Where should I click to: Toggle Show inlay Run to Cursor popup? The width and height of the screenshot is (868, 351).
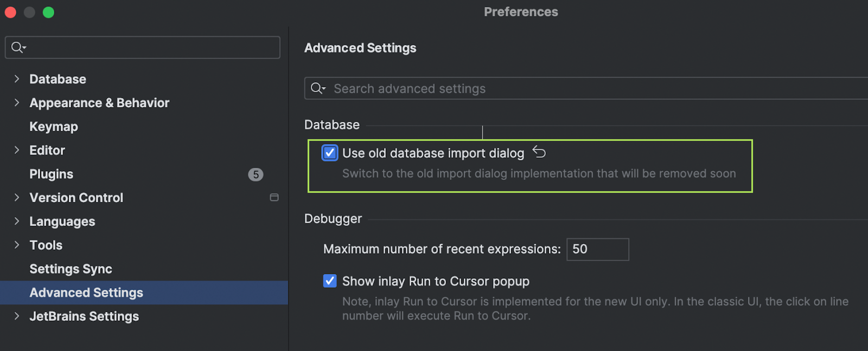(x=328, y=282)
